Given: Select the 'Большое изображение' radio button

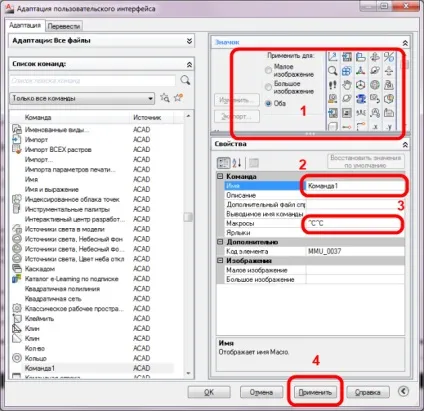Looking at the screenshot, I should coord(268,87).
